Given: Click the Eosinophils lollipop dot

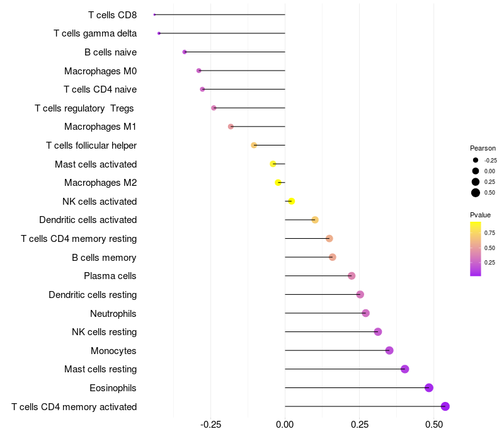Looking at the screenshot, I should coord(429,387).
